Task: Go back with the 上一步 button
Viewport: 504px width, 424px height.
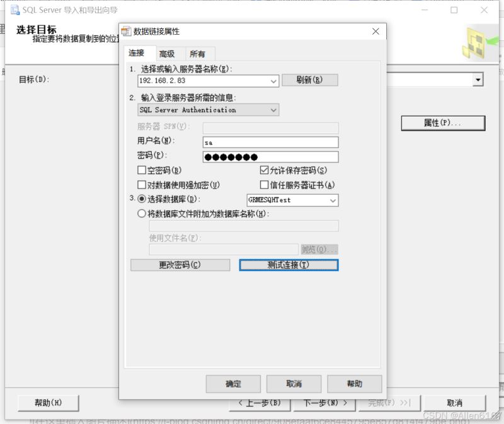Action: pos(260,403)
